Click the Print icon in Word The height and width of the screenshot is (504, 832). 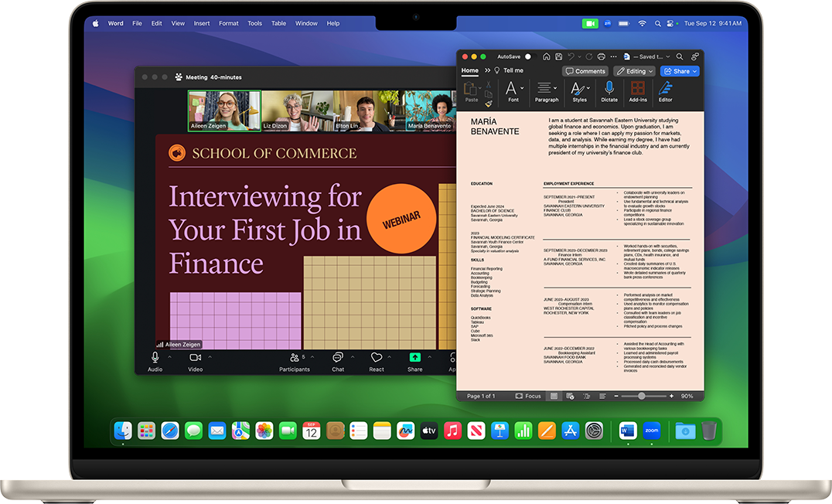coord(601,56)
